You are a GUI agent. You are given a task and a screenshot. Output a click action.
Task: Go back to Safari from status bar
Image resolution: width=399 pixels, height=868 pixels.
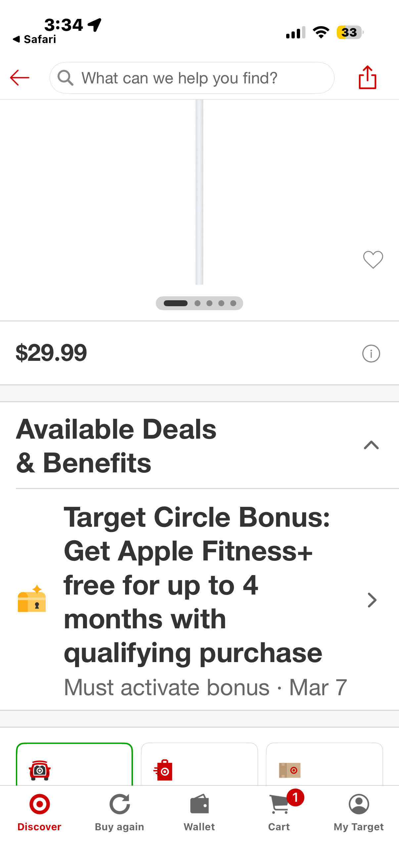(x=34, y=39)
